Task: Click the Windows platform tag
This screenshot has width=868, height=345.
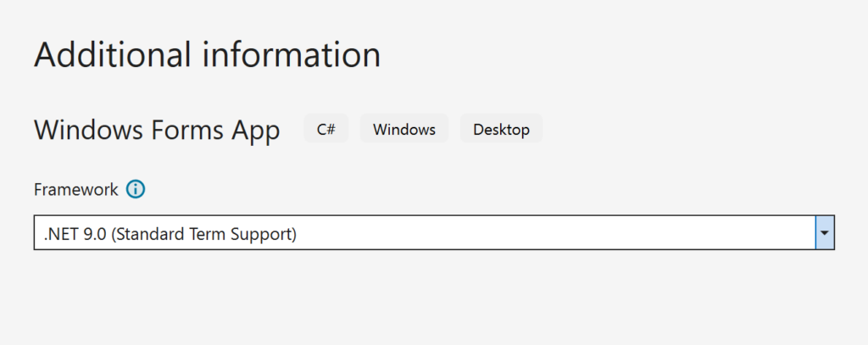Action: (404, 130)
